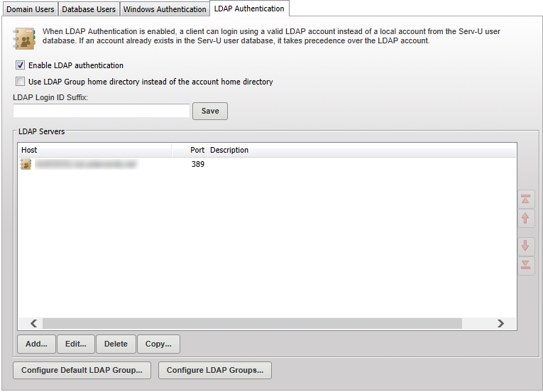The width and height of the screenshot is (543, 392).
Task: Click the LDAP server entry icon
Action: 26,164
